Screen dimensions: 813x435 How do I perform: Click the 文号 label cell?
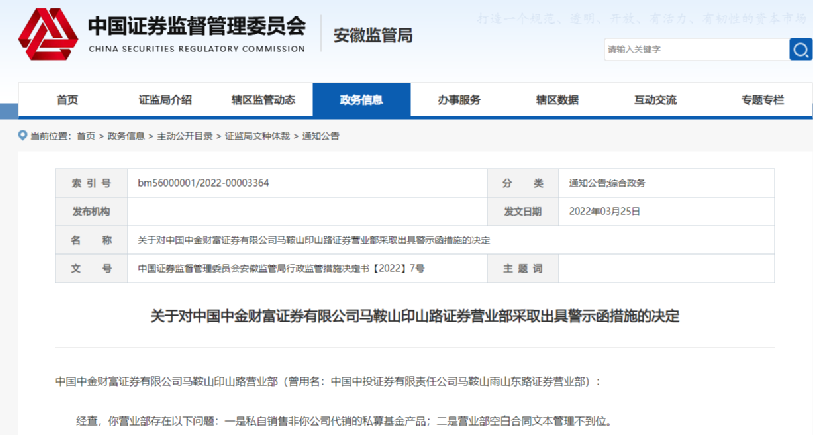pos(91,269)
